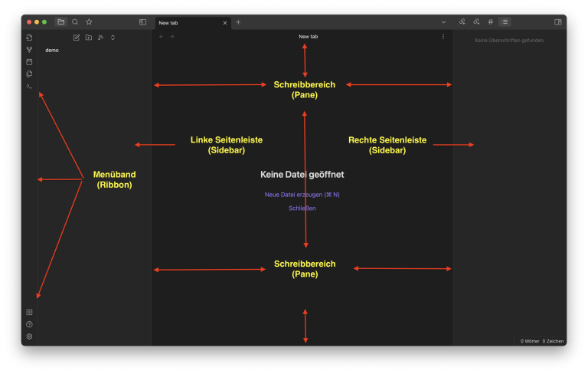Close the New tab tab
The height and width of the screenshot is (374, 588).
(x=224, y=23)
